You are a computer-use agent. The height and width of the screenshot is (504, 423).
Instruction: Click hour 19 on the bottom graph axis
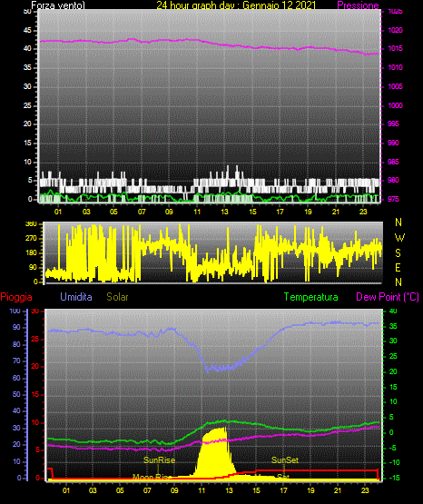(x=310, y=490)
